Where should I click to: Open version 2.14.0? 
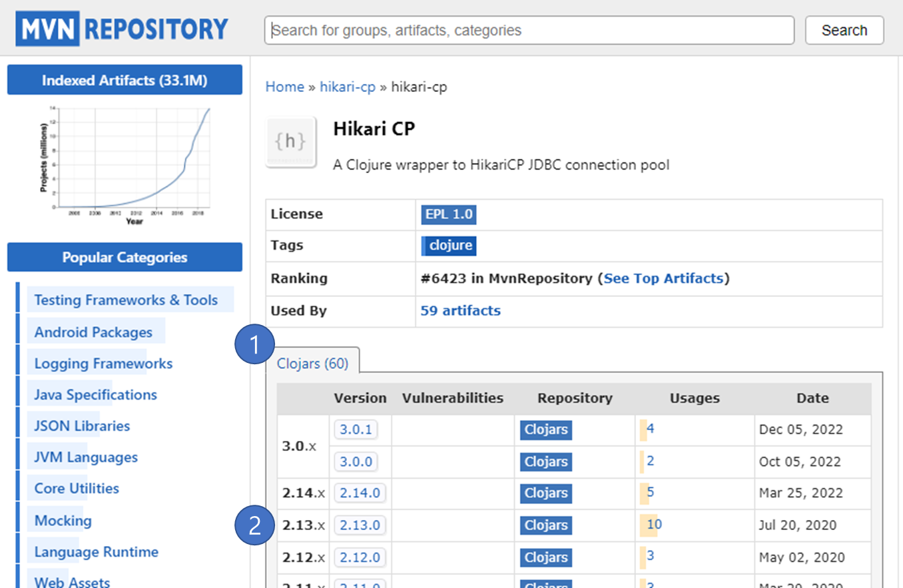360,493
